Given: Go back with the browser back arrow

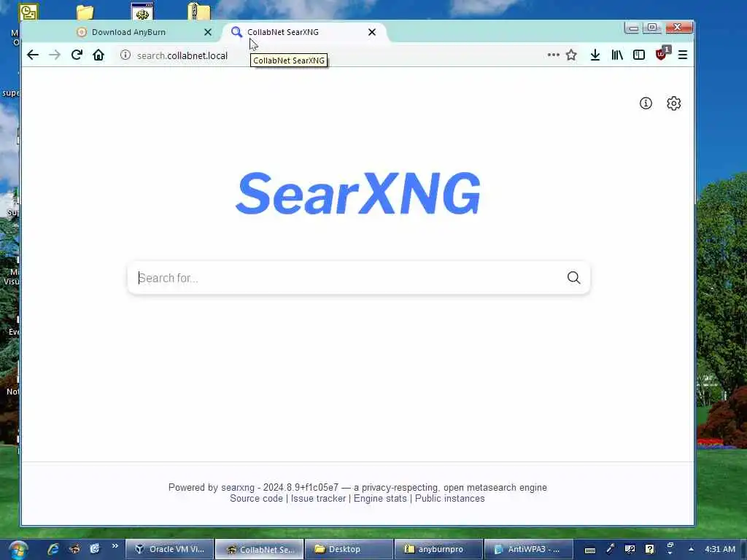Looking at the screenshot, I should (33, 55).
